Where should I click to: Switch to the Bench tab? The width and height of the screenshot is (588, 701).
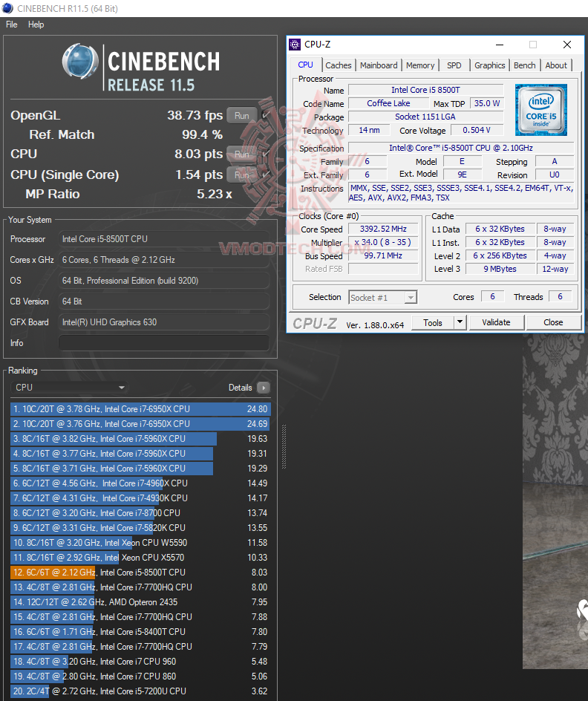(x=525, y=65)
